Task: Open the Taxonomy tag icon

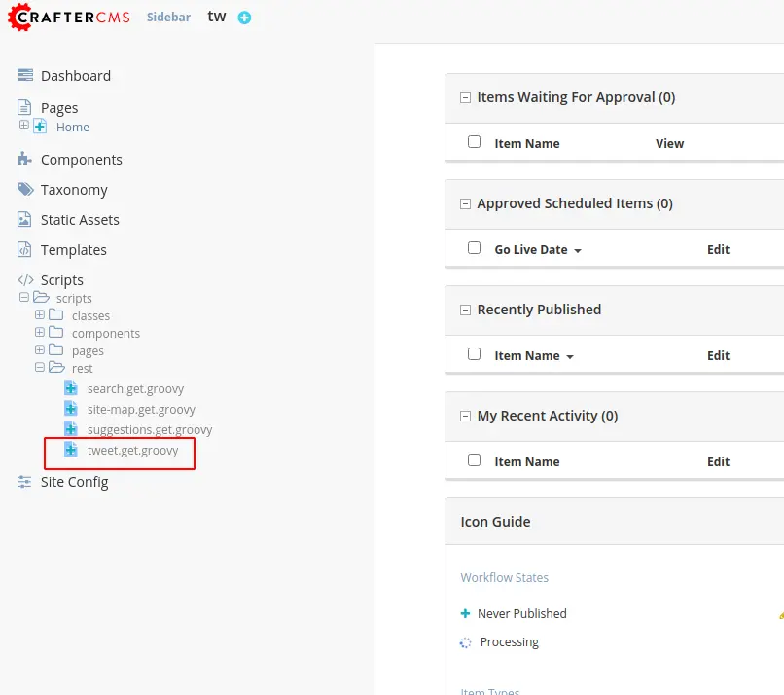Action: (x=25, y=190)
